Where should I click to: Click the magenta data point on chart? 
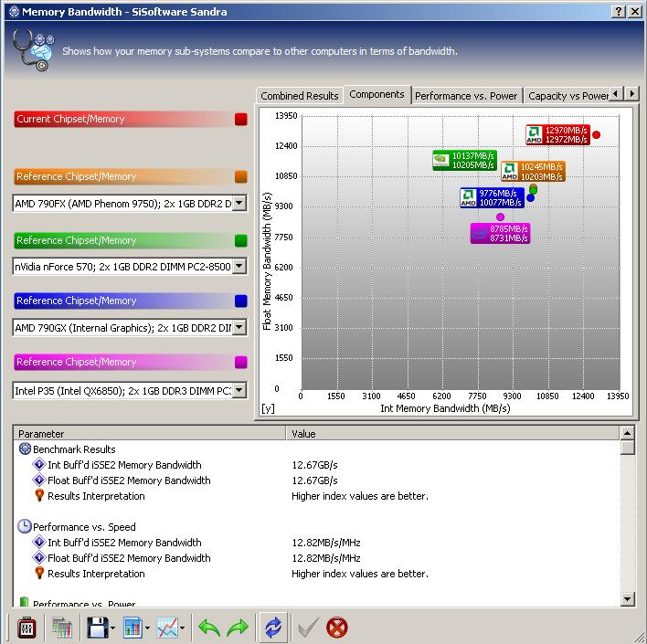[500, 216]
